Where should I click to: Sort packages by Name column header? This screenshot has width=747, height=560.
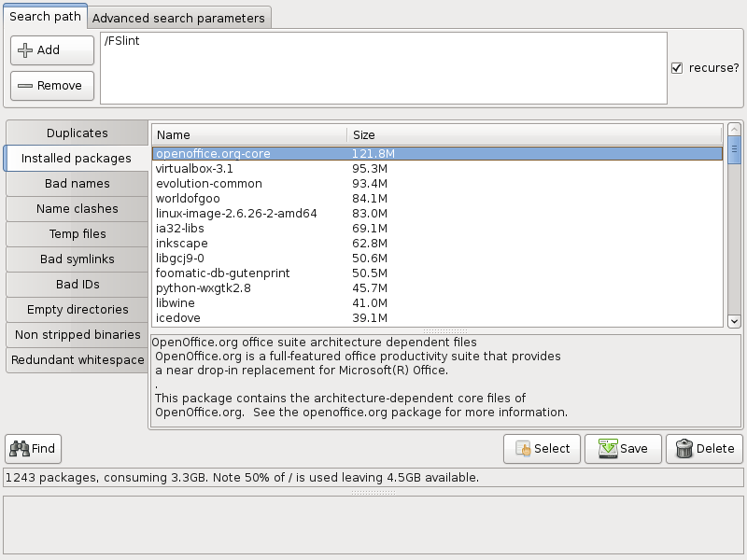tap(248, 135)
